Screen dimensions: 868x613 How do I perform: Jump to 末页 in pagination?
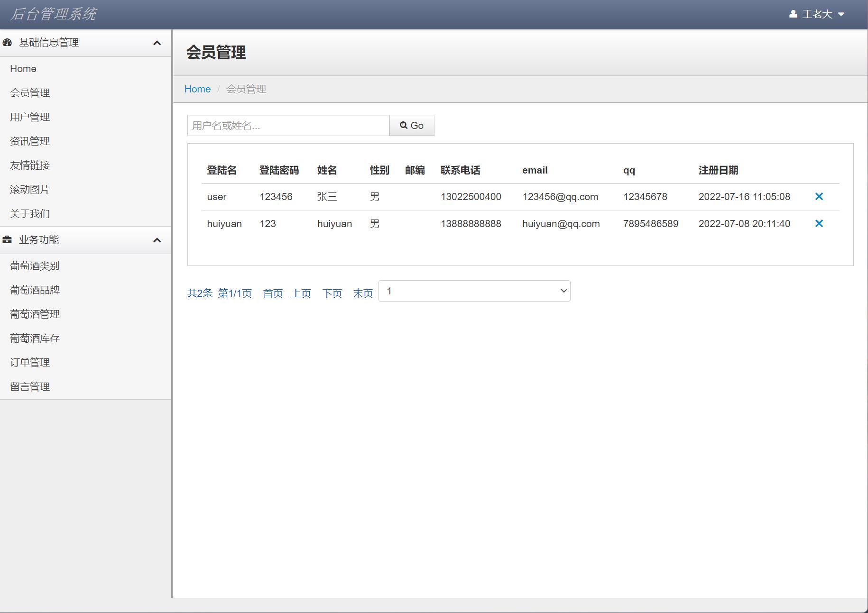coord(363,293)
